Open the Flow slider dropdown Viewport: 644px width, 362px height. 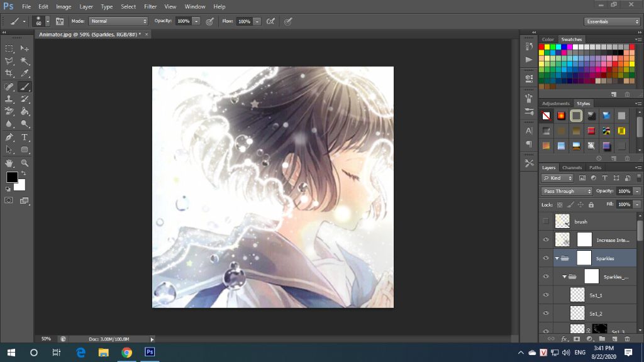tap(257, 21)
